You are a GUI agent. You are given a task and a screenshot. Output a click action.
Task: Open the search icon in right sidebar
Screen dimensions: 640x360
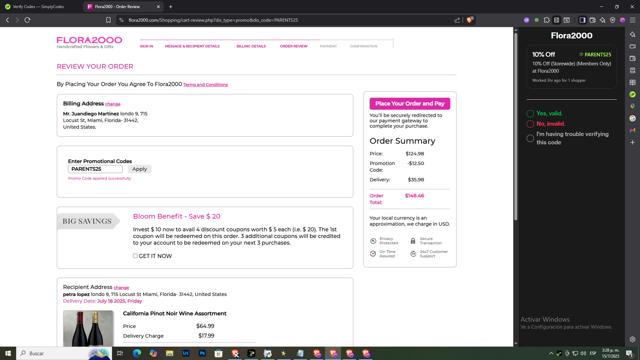tap(632, 35)
